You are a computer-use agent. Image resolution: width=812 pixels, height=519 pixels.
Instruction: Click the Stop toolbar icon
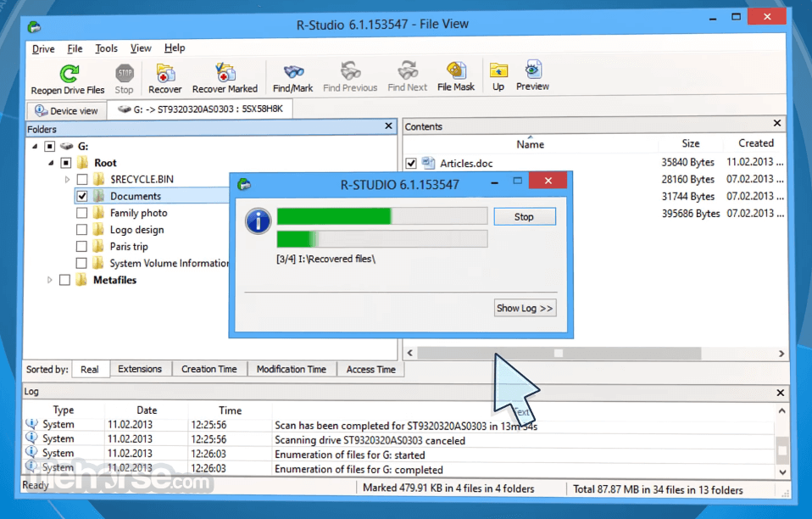[125, 74]
